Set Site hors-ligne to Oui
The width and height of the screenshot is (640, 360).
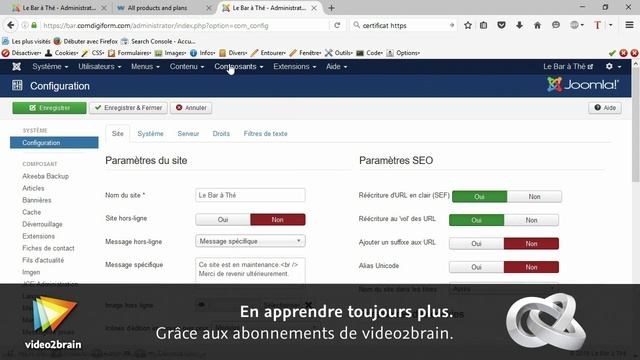(223, 220)
